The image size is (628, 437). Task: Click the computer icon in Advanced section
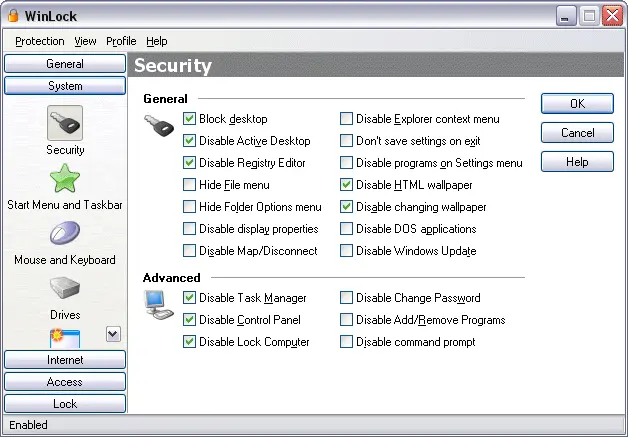tap(159, 305)
